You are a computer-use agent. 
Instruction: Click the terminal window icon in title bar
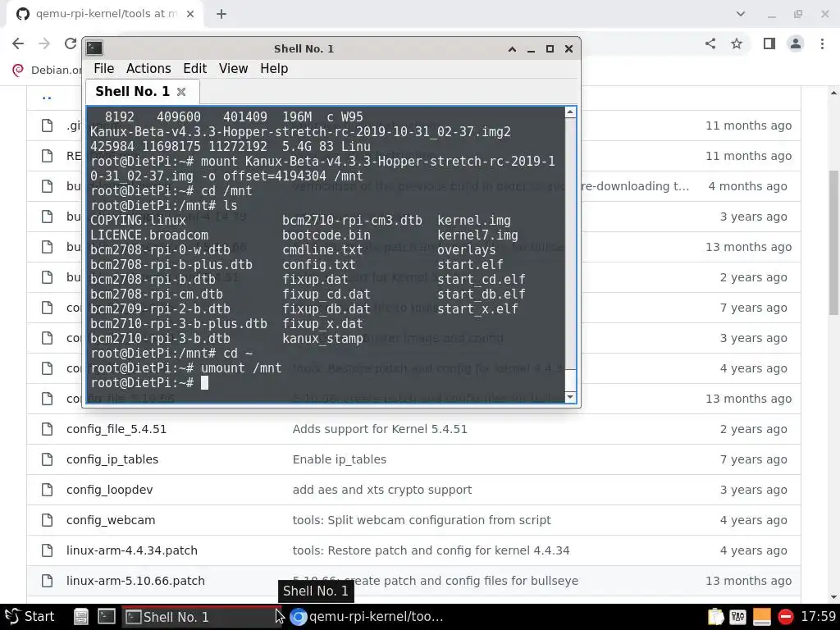(x=94, y=48)
